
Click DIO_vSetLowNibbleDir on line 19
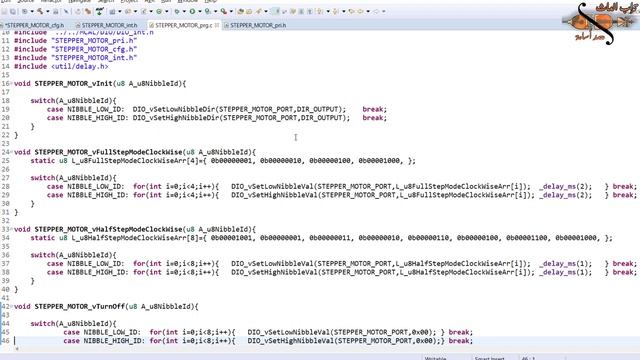click(x=173, y=109)
